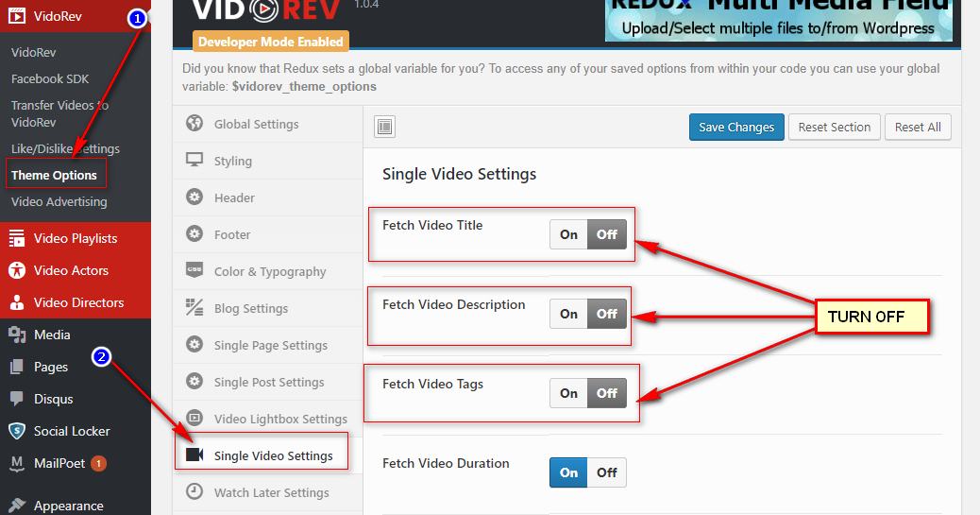Click the Watch Later Settings clock icon
This screenshot has height=515, width=980.
pos(194,491)
